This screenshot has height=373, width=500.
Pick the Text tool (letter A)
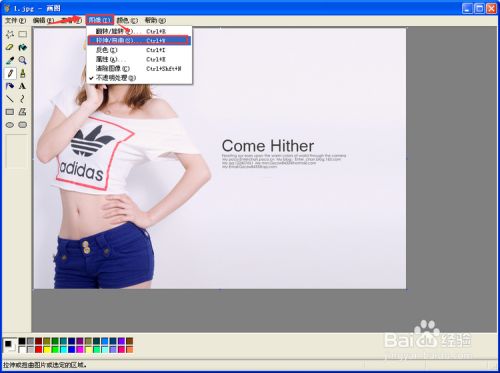22,86
